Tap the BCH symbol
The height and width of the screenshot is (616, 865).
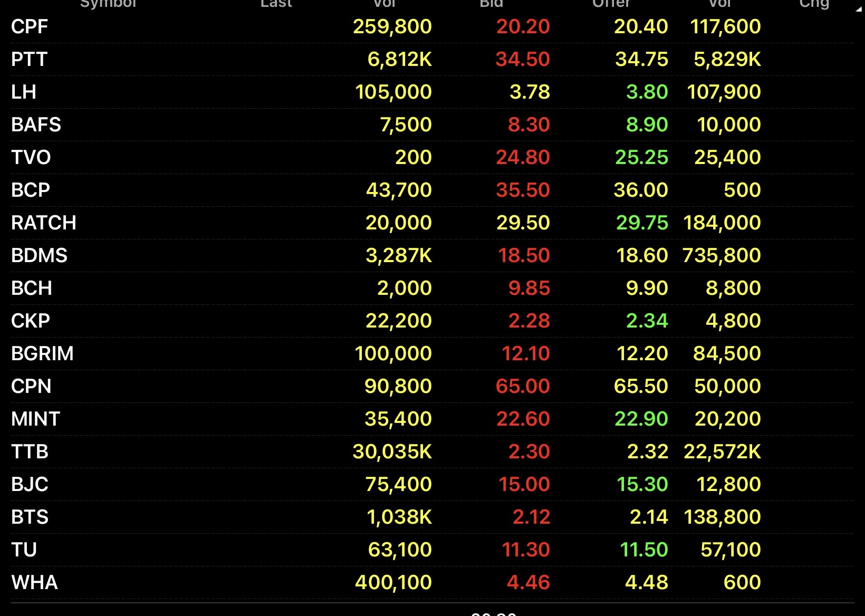(32, 288)
